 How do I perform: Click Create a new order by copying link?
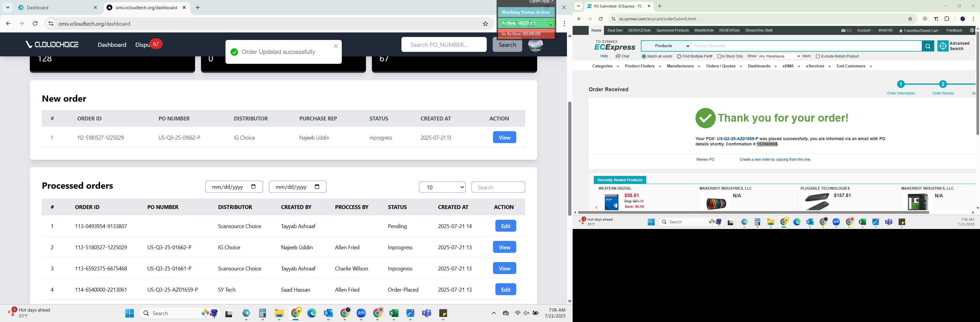click(x=775, y=160)
